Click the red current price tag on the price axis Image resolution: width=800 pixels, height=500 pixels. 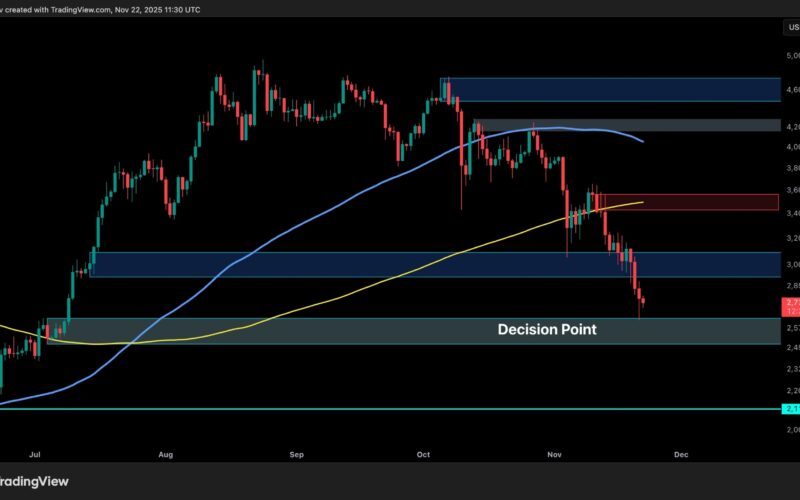pos(789,305)
